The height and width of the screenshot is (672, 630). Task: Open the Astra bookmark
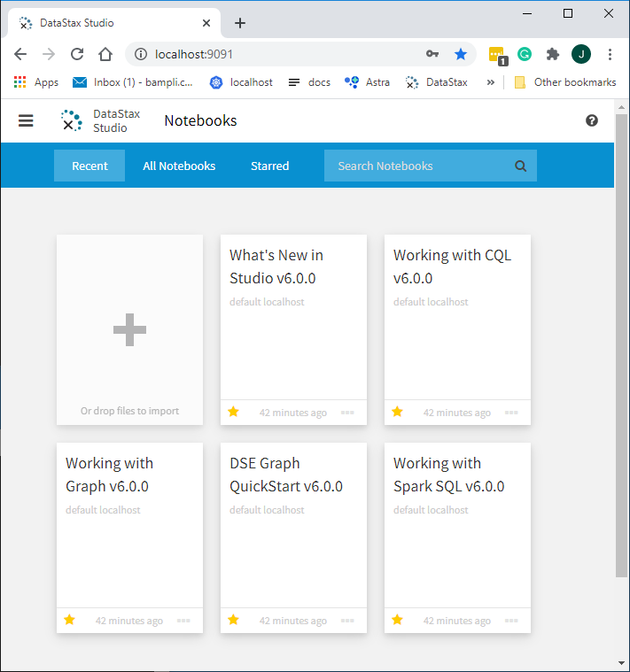[367, 82]
